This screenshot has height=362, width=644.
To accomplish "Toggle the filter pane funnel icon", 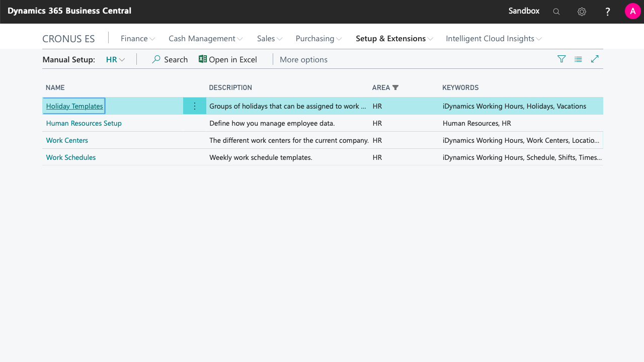I will tap(561, 59).
